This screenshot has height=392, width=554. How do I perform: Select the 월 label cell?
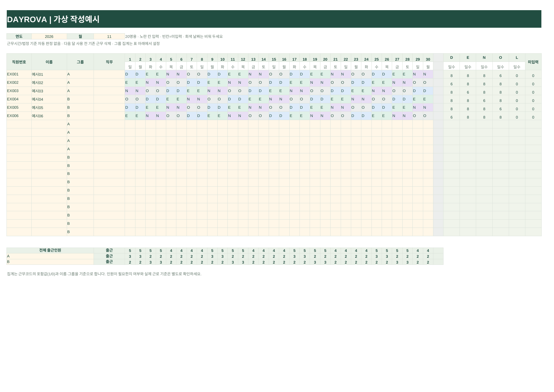pyautogui.click(x=80, y=36)
